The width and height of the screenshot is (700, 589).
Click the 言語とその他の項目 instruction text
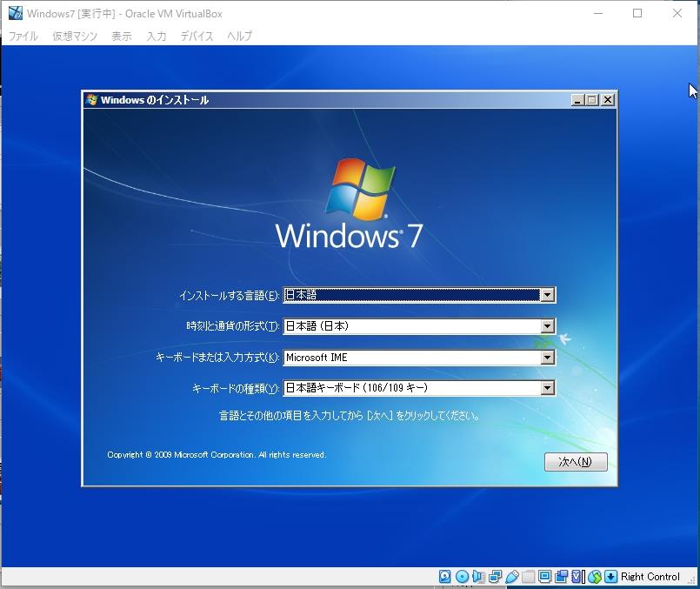[350, 416]
